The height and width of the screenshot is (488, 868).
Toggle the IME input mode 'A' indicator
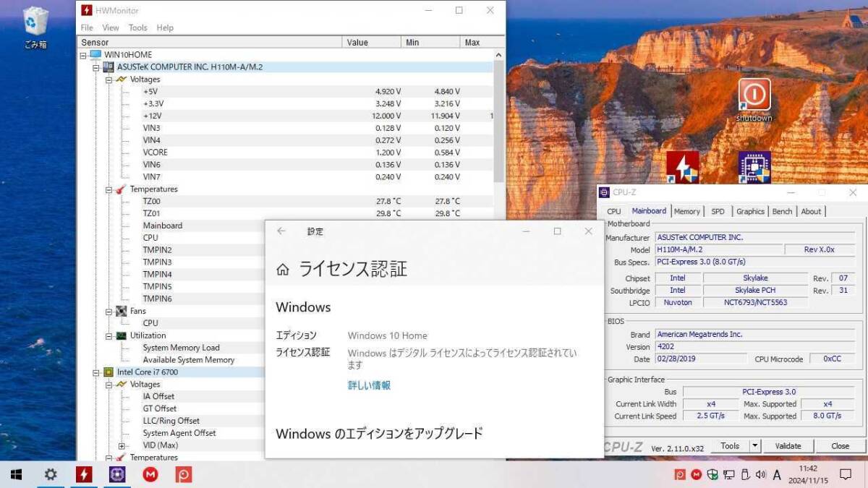[777, 475]
